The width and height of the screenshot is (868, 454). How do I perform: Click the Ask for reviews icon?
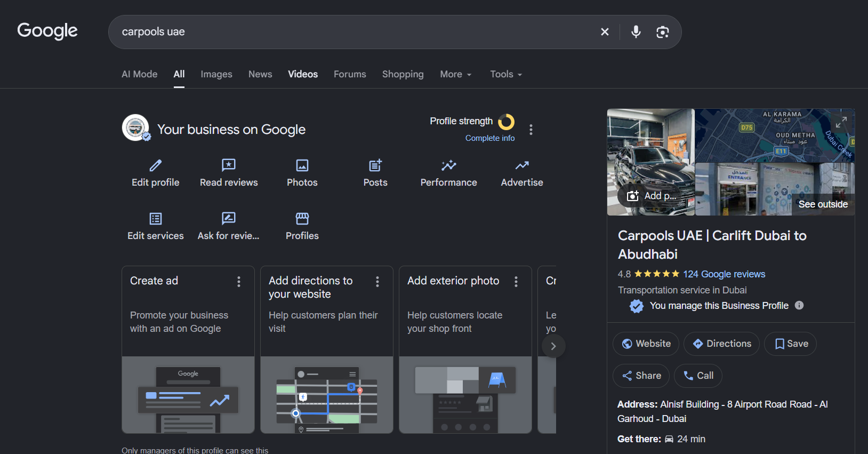tap(229, 219)
